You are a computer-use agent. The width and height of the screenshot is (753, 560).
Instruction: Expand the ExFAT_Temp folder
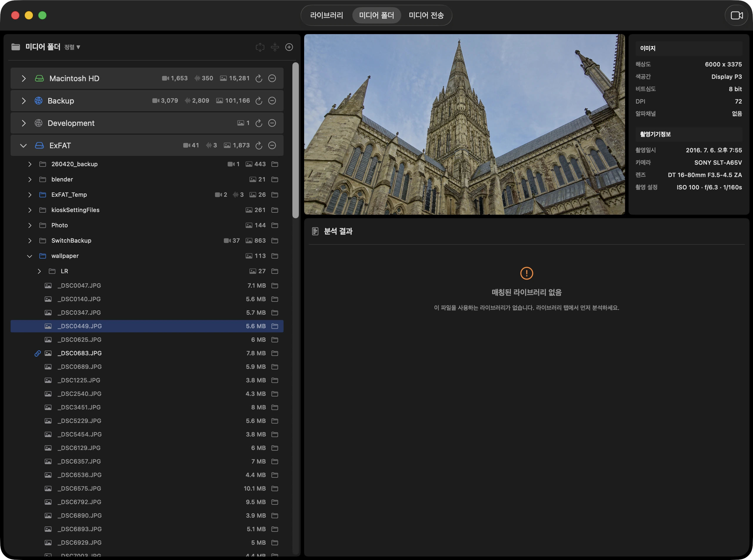[30, 195]
